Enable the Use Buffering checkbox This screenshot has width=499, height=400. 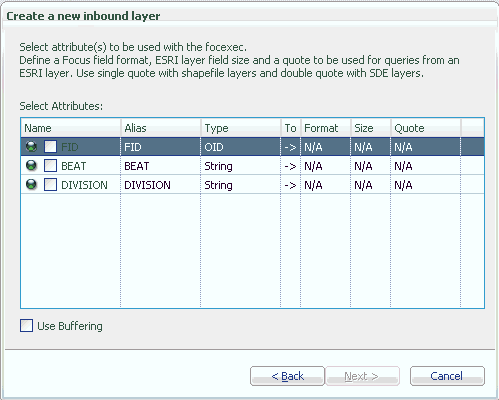[26, 326]
